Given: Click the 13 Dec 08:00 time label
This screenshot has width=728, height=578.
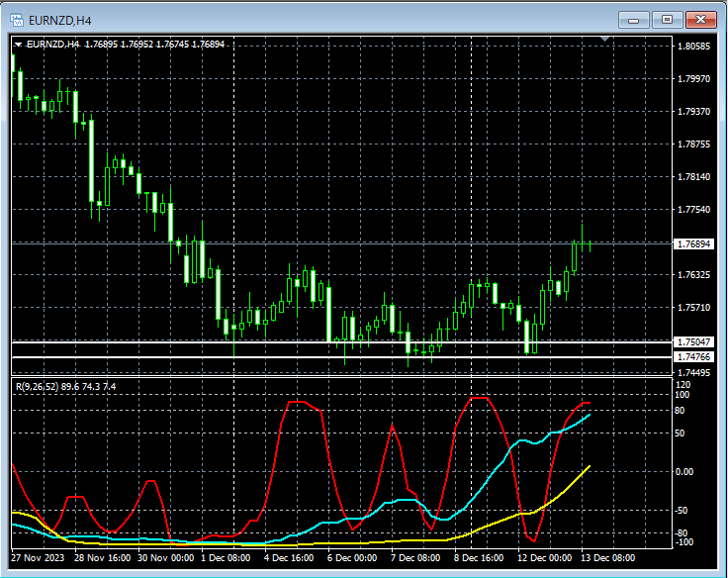Looking at the screenshot, I should tap(607, 558).
